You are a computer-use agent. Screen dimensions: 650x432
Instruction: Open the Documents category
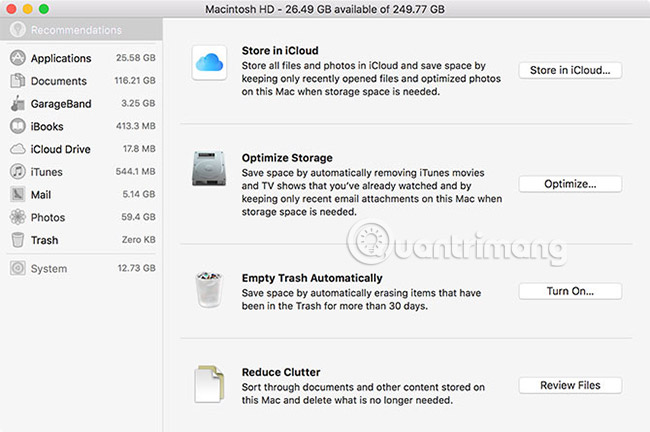tap(82, 80)
